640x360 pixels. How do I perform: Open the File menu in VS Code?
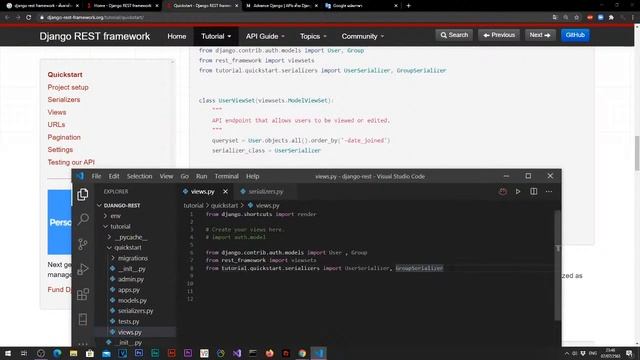[96, 176]
